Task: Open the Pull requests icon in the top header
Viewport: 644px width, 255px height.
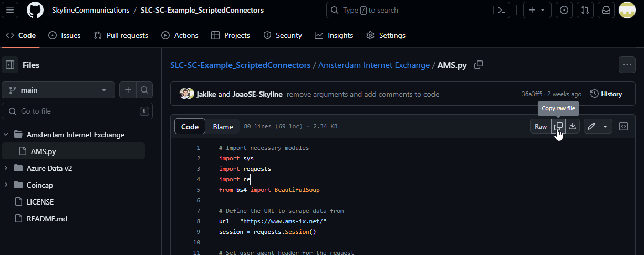Action: tap(585, 10)
